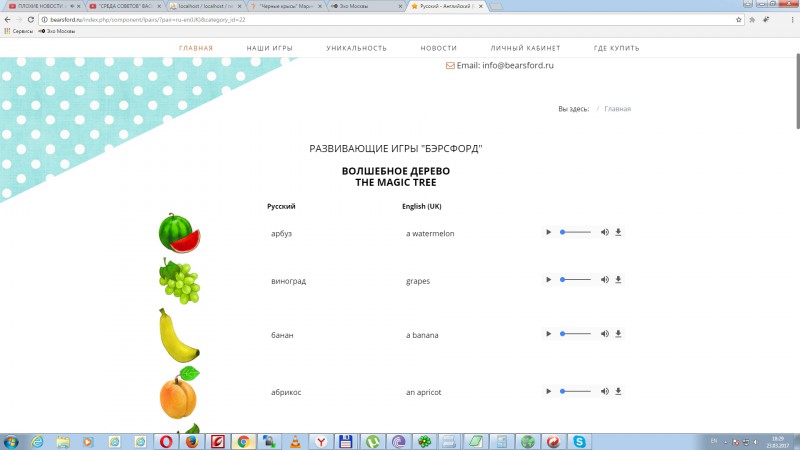Open the НОВОСТИ menu item
Viewport: 800px width, 450px height.
pos(439,48)
